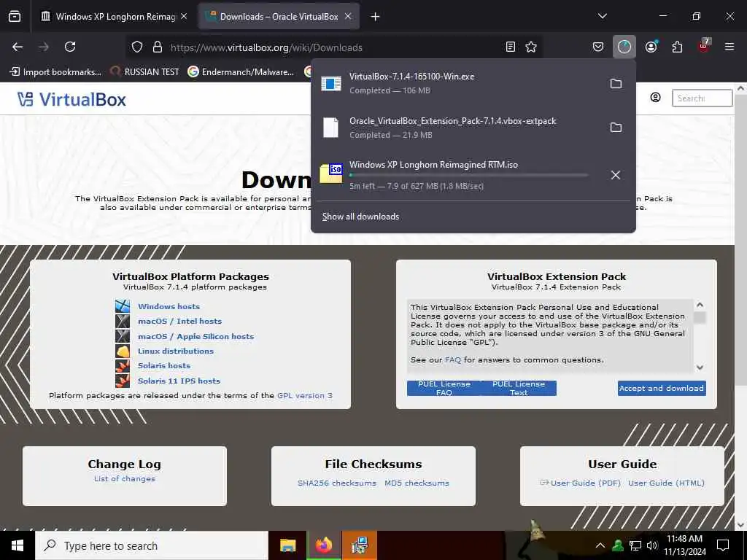Close the Downloads VirtualBox tab
Image resolution: width=747 pixels, height=560 pixels.
click(x=348, y=17)
